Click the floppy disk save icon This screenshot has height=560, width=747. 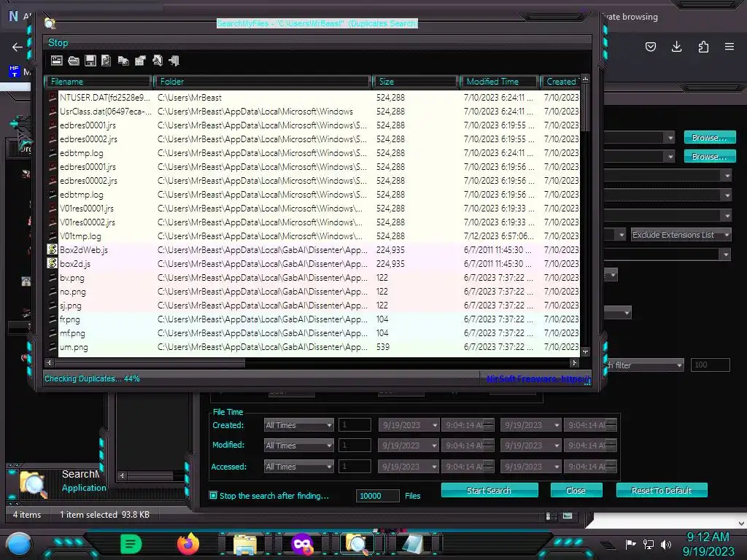click(x=90, y=61)
